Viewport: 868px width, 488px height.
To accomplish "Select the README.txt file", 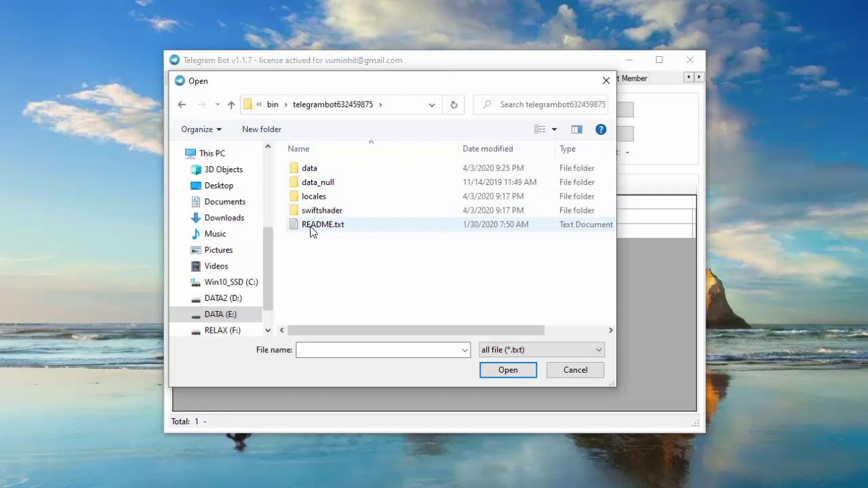I will click(x=323, y=224).
